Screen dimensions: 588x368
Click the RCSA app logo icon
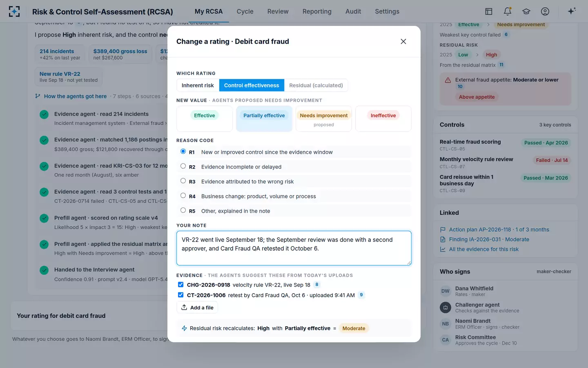14,11
